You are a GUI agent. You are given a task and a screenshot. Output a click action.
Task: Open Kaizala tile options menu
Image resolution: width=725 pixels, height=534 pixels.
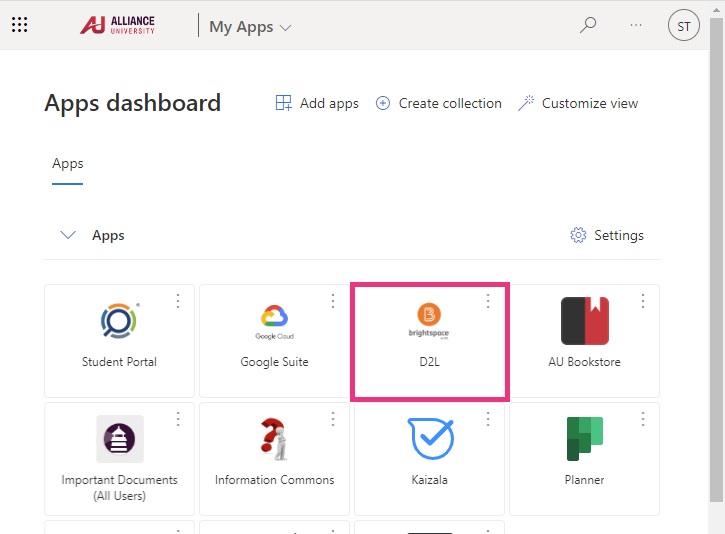pyautogui.click(x=488, y=419)
